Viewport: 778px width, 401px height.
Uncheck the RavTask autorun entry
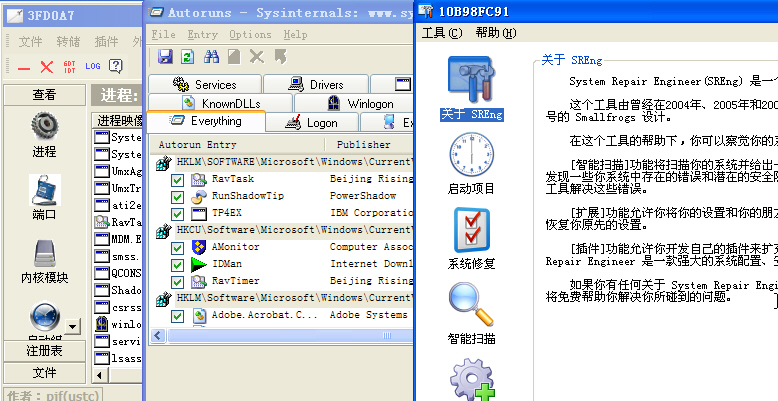(x=177, y=180)
